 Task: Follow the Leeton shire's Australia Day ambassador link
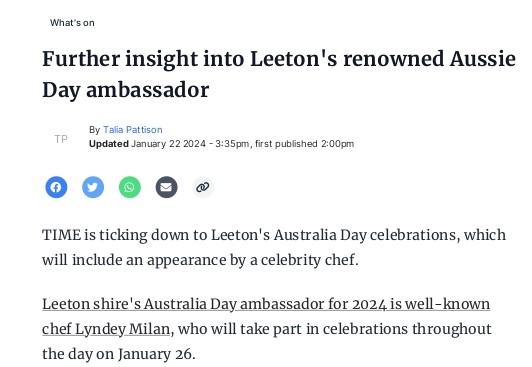pyautogui.click(x=266, y=304)
